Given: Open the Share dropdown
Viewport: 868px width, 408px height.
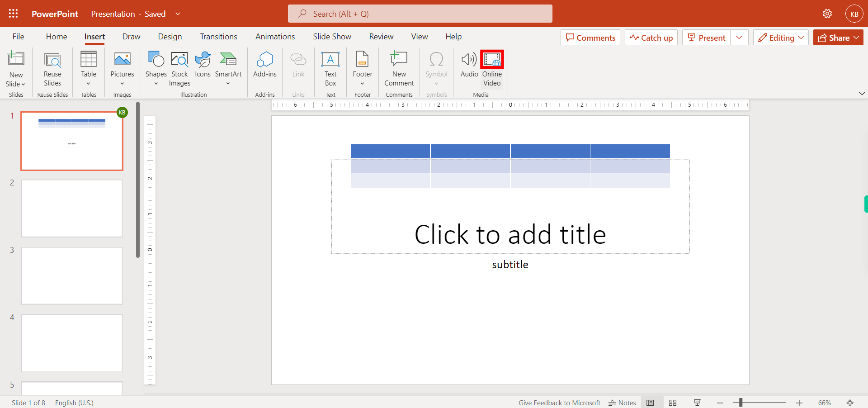Looking at the screenshot, I should pyautogui.click(x=838, y=38).
